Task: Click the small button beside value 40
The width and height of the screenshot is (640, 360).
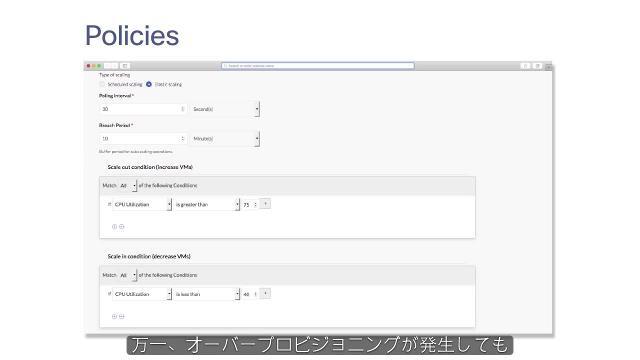Action: tap(265, 293)
